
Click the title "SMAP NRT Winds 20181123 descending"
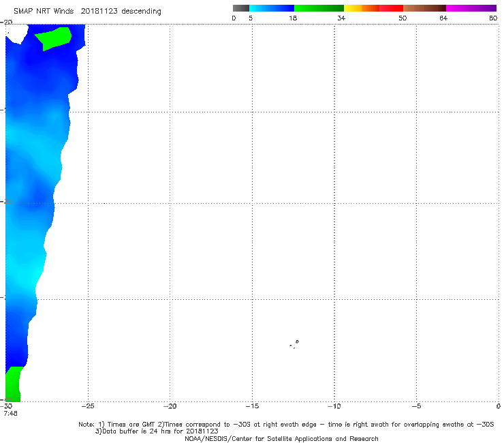pyautogui.click(x=87, y=12)
